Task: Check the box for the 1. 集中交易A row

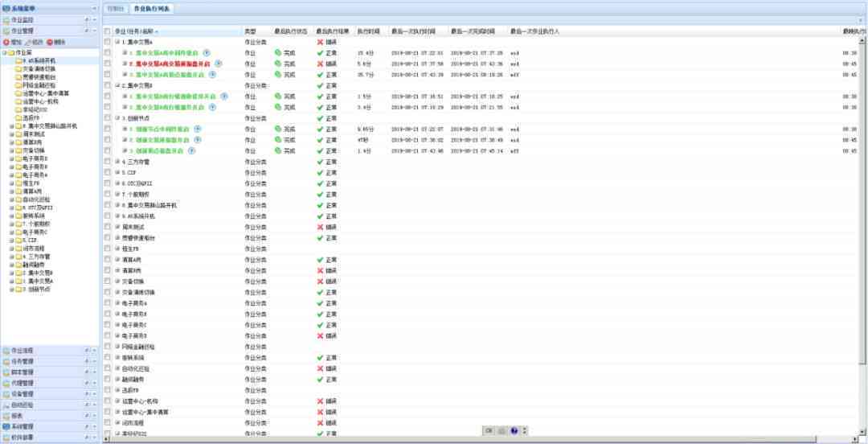Action: pos(108,42)
